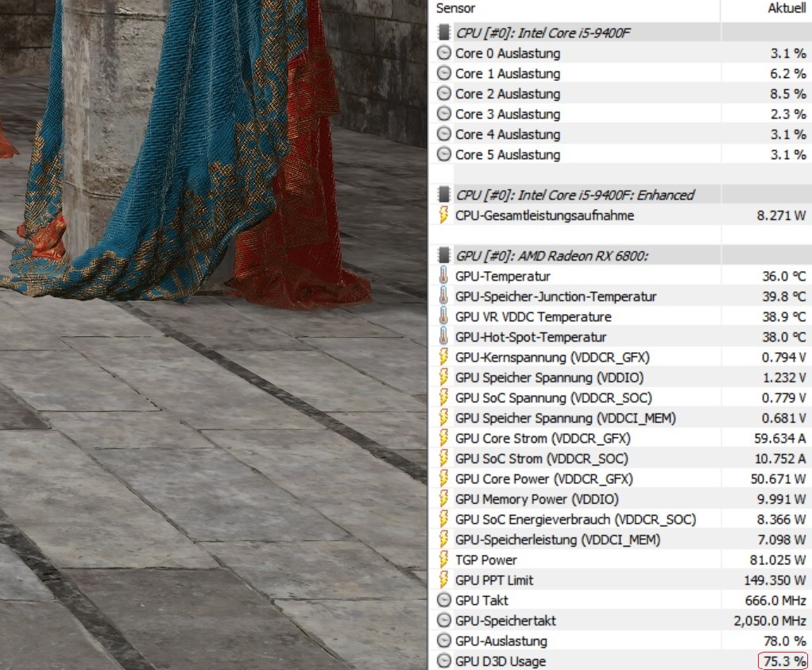Viewport: 812px width, 670px height.
Task: Click the 81.025 W value
Action: (x=778, y=560)
